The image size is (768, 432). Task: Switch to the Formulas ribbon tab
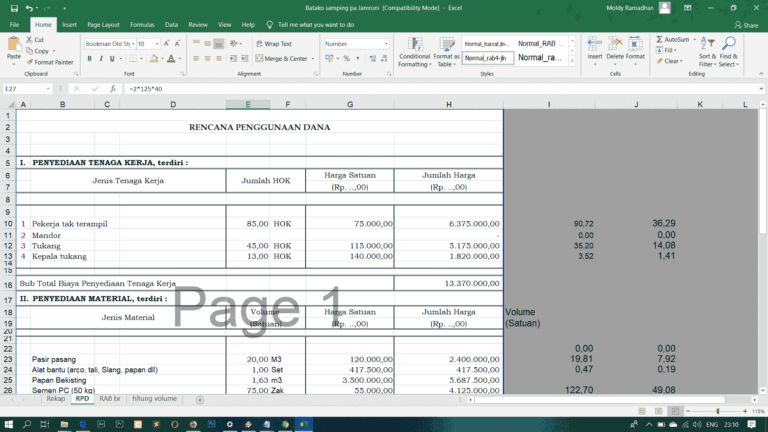(142, 24)
